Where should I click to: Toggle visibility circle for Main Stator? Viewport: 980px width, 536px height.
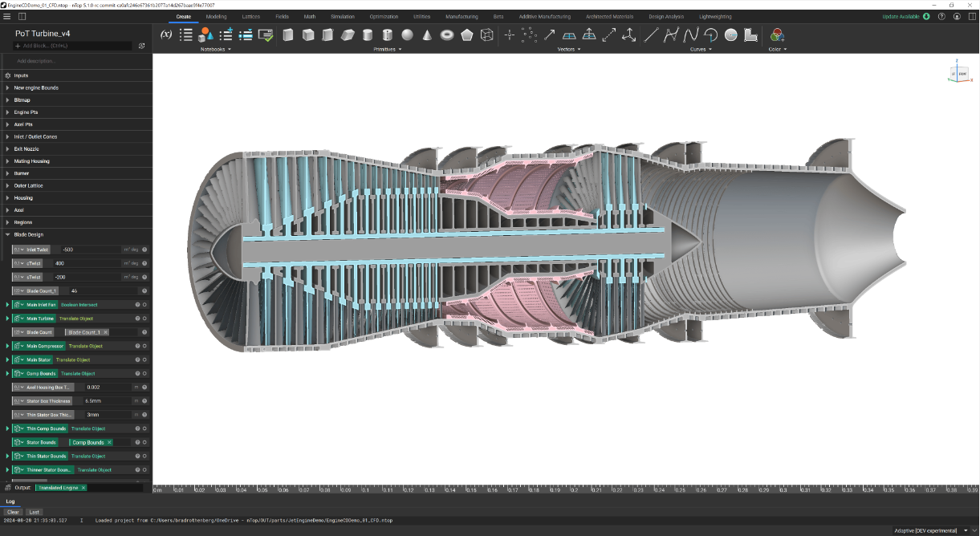[144, 359]
